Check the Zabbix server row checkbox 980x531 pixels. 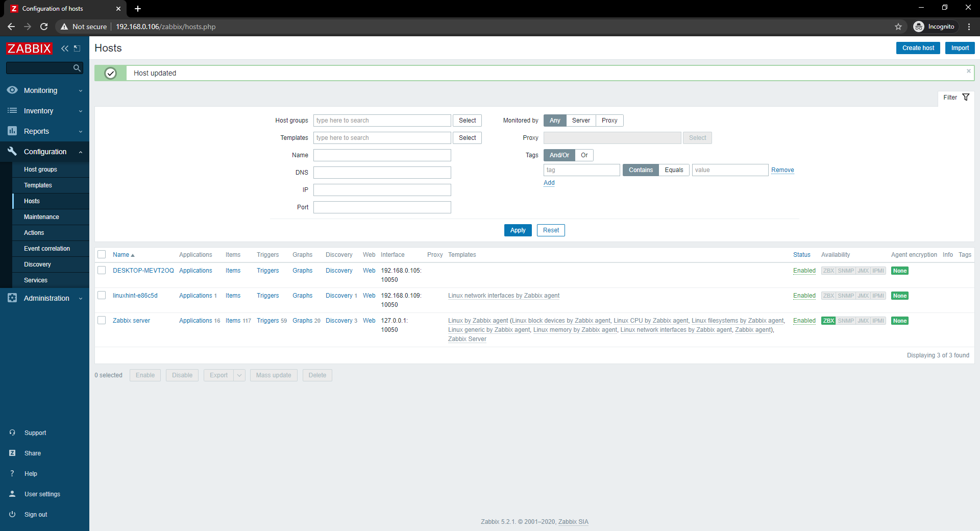click(102, 321)
